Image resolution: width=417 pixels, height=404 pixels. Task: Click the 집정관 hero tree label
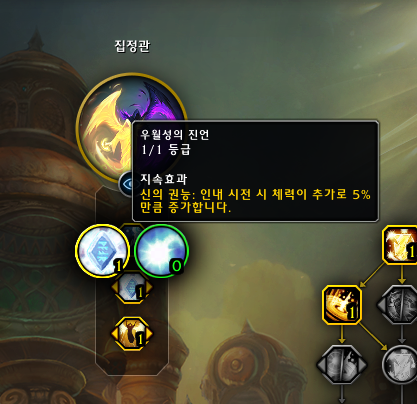132,46
